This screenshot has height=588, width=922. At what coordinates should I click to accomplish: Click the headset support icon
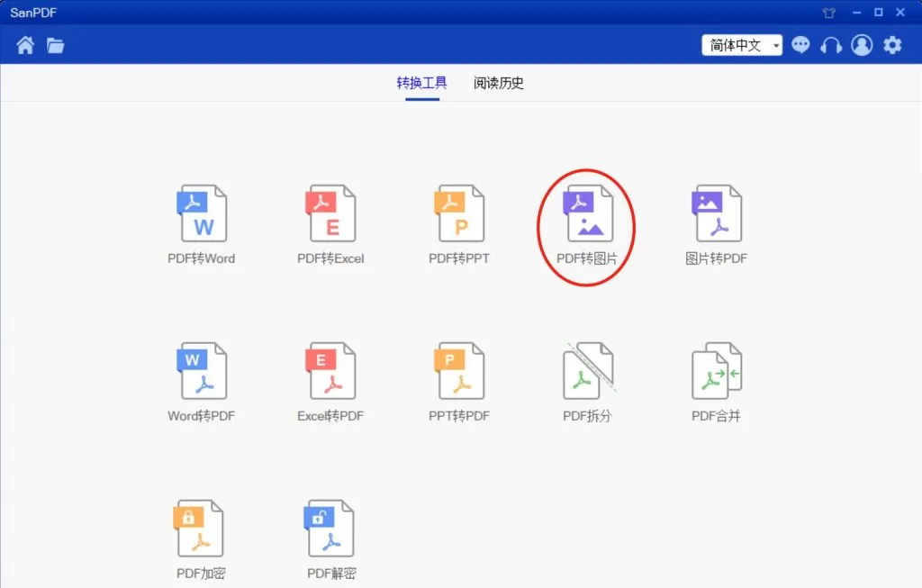831,45
